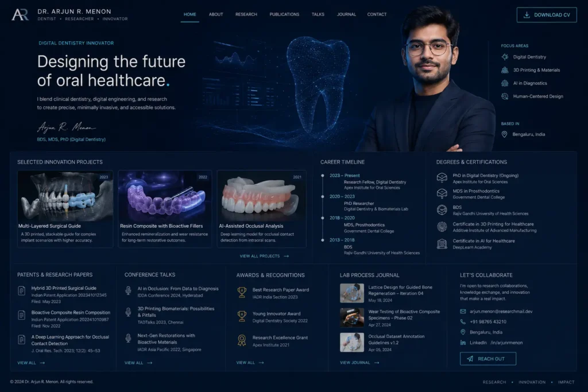Click View All under Patents & Research Papers
The image size is (588, 392).
click(x=31, y=363)
